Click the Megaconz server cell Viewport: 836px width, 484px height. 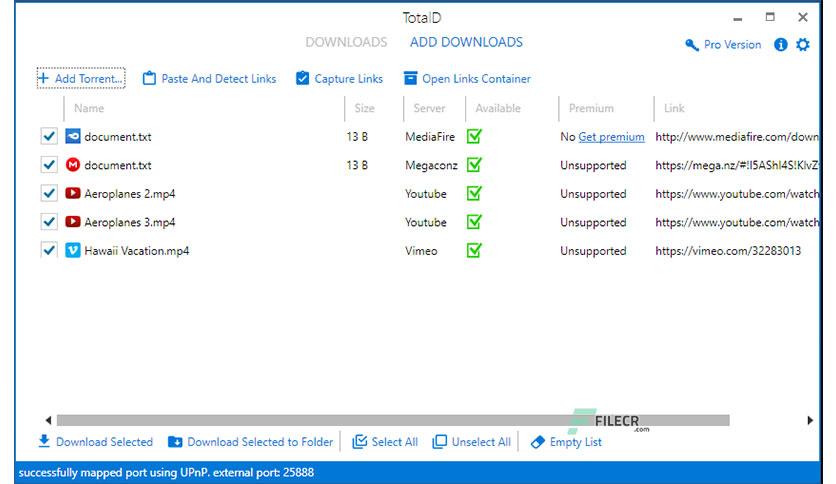click(x=431, y=165)
